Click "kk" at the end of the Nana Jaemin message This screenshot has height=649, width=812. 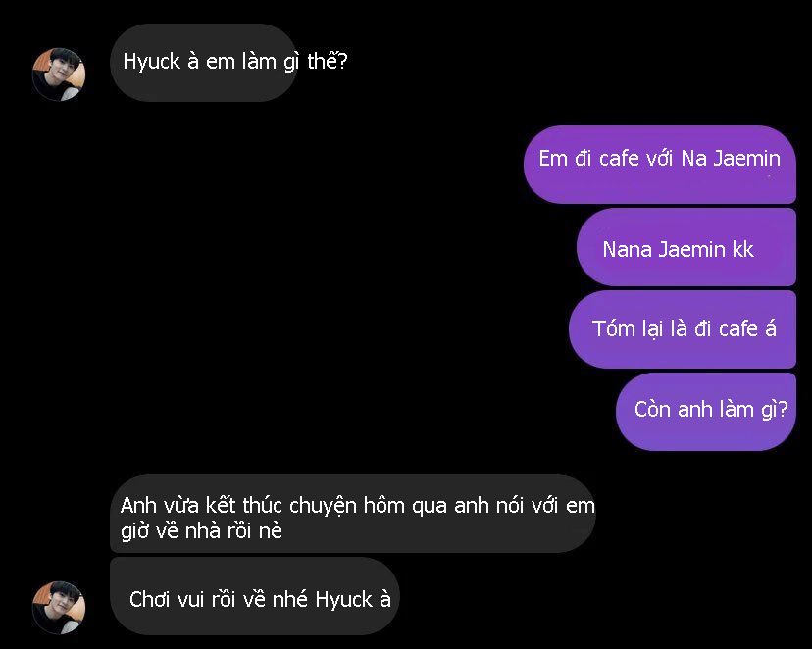pyautogui.click(x=743, y=249)
